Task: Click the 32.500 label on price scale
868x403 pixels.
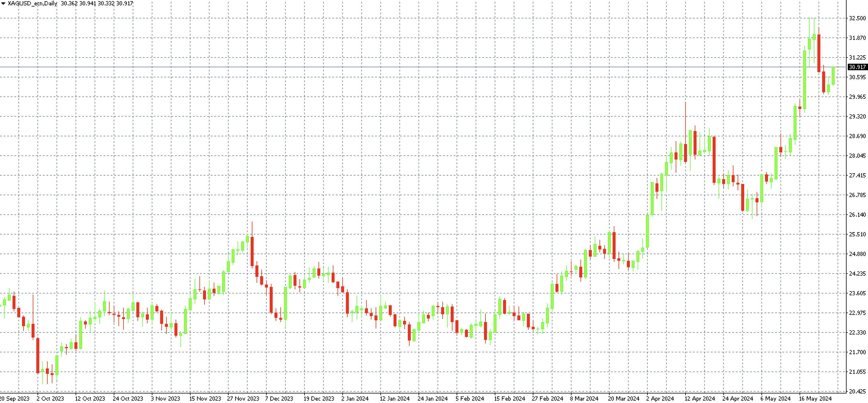Action: pyautogui.click(x=857, y=18)
